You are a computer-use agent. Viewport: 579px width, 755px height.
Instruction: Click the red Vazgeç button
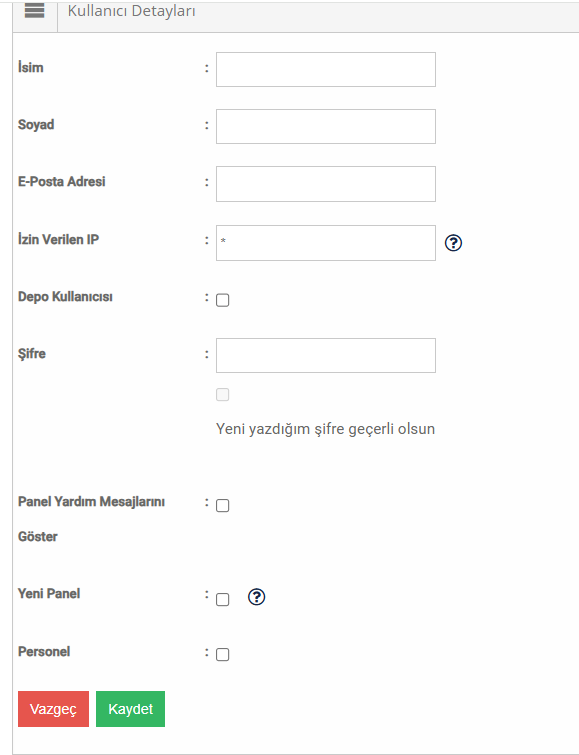[53, 709]
